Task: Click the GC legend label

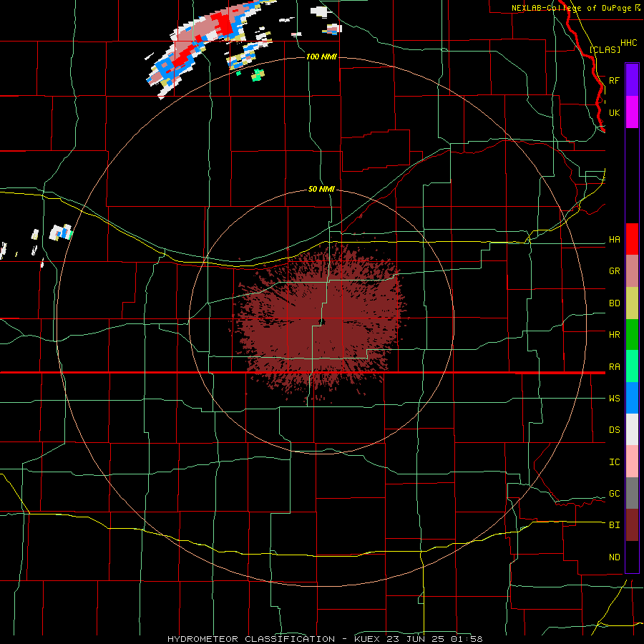Action: coord(615,494)
